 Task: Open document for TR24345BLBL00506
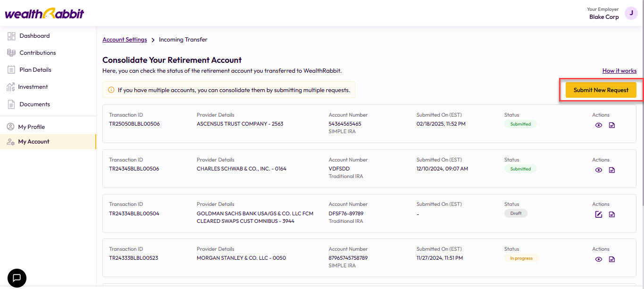click(x=612, y=170)
